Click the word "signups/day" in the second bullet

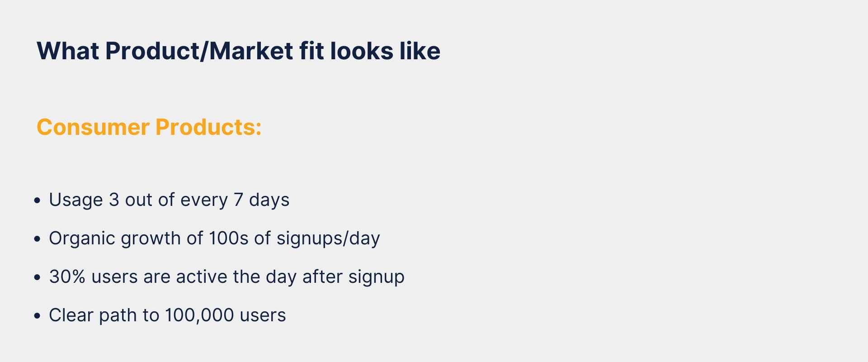329,238
